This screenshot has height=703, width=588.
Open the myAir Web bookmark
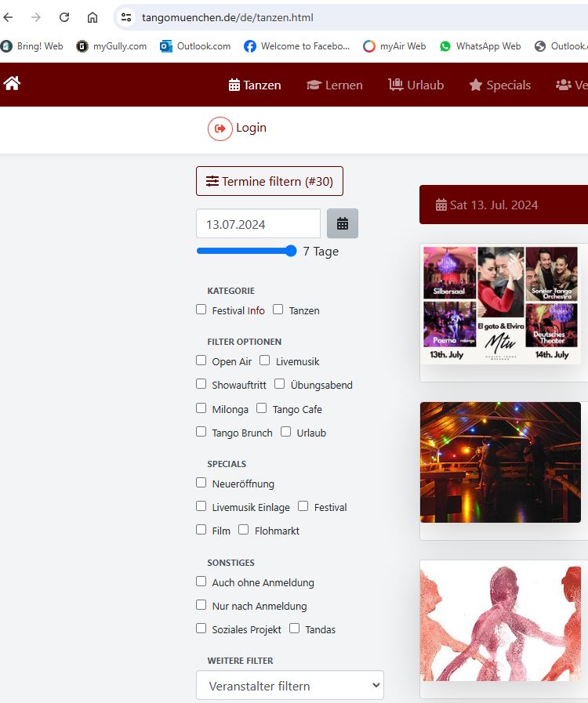click(x=394, y=46)
